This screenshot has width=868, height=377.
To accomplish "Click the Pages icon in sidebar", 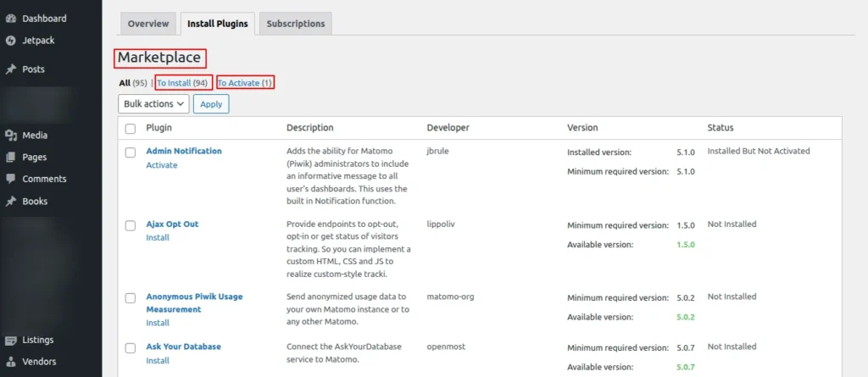I will click(x=10, y=158).
